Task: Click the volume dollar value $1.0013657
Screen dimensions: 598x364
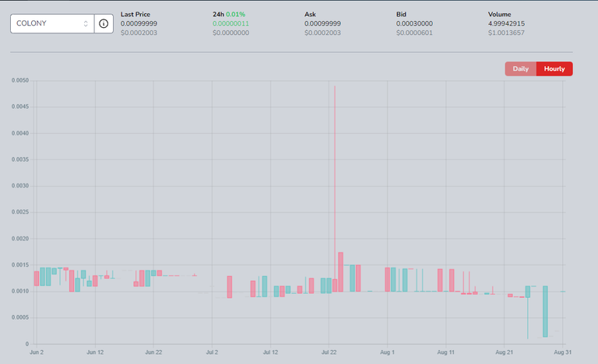Action: coord(506,33)
